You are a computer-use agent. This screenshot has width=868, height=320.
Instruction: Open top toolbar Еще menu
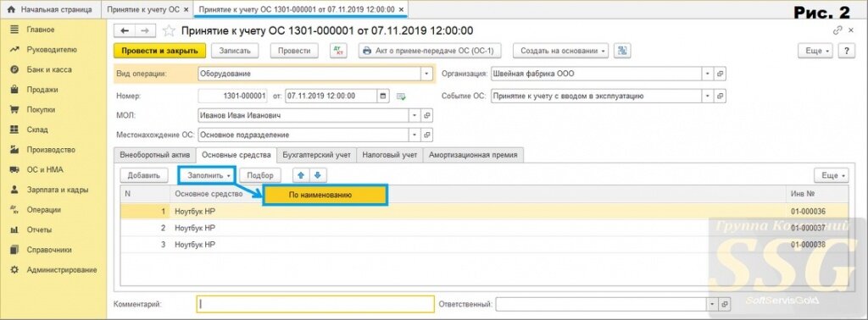pos(815,50)
